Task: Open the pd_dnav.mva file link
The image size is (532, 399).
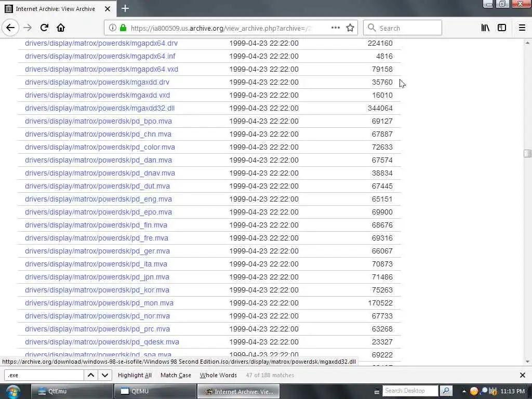Action: [x=100, y=173]
